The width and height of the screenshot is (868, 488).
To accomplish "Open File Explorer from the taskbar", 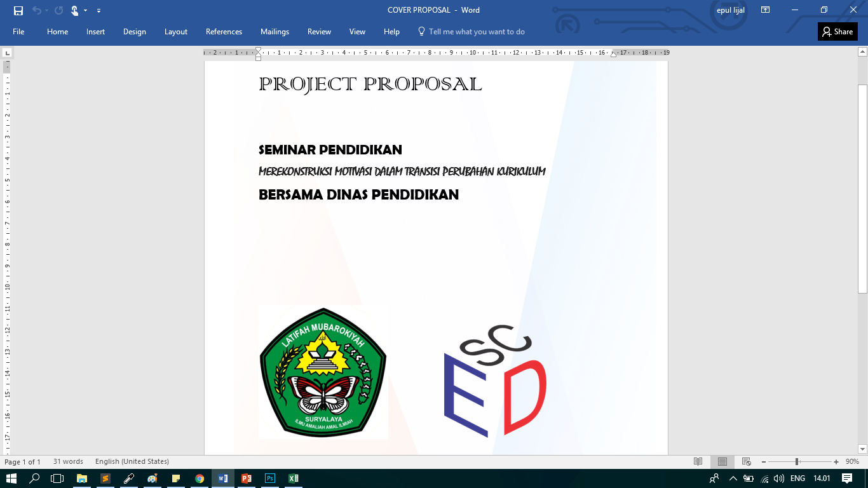I will (x=81, y=478).
